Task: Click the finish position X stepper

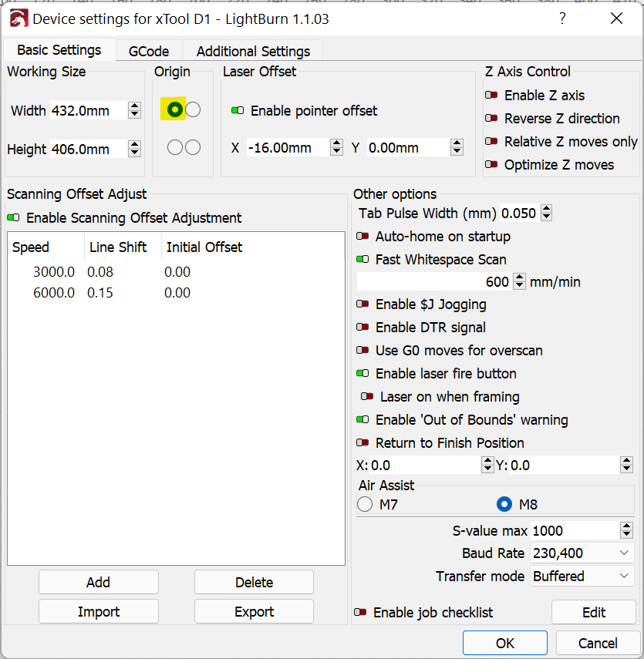Action: point(487,466)
